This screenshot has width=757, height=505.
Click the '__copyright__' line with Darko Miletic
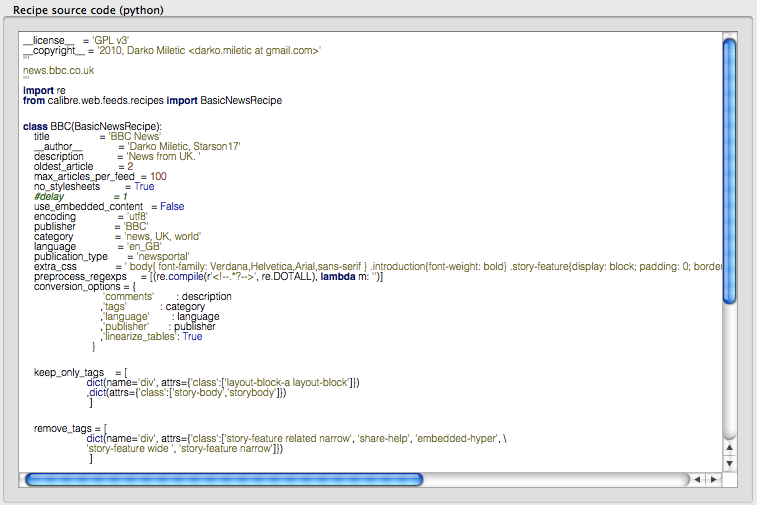[172, 51]
